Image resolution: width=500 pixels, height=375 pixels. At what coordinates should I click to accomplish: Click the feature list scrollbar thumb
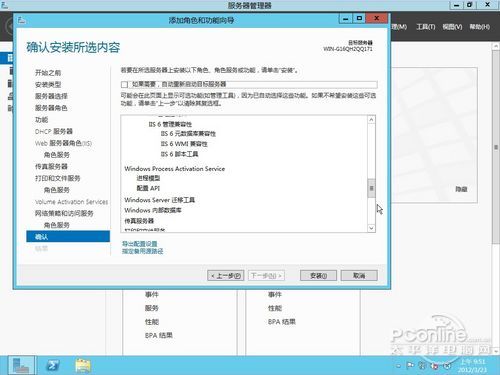tap(371, 188)
